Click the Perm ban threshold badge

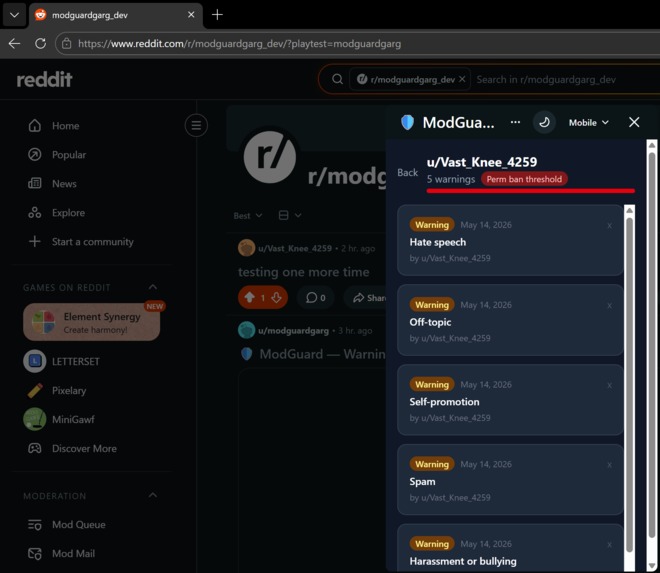tap(524, 179)
